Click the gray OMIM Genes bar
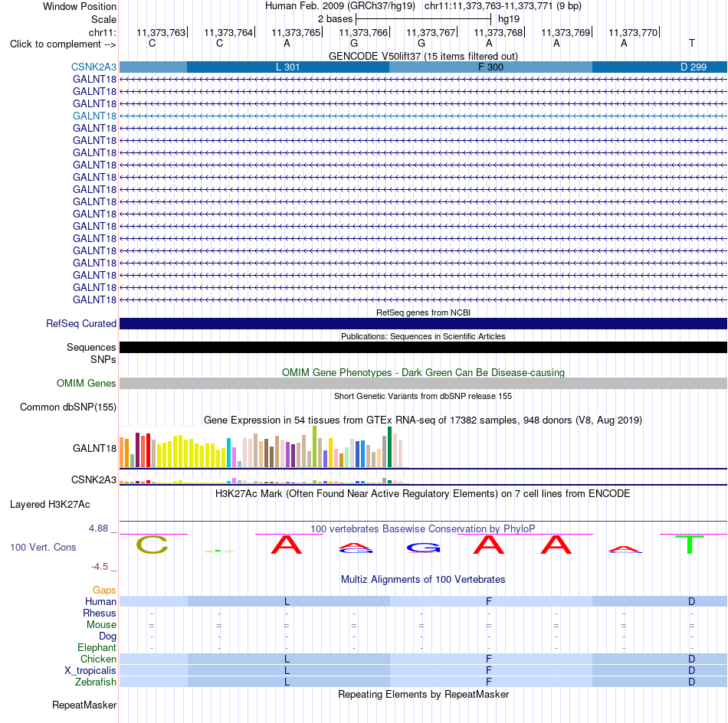This screenshot has height=723, width=728. click(x=423, y=383)
